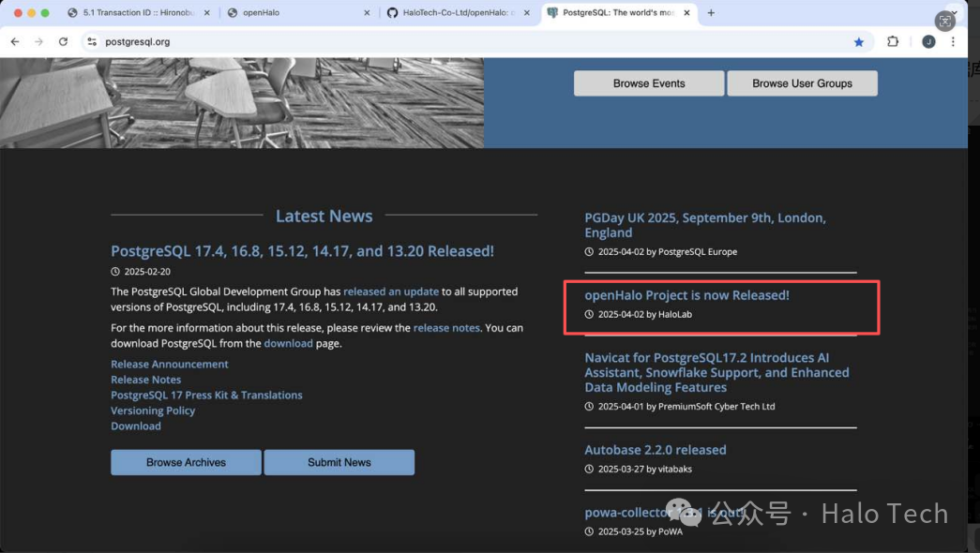Open PGDay UK 2025 news item
This screenshot has width=980, height=553.
(705, 225)
